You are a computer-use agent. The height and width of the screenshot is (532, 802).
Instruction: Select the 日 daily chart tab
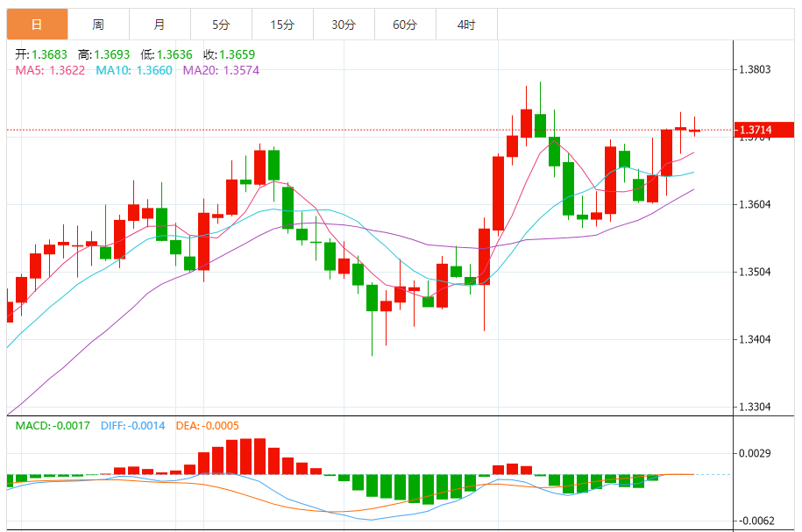pos(38,24)
